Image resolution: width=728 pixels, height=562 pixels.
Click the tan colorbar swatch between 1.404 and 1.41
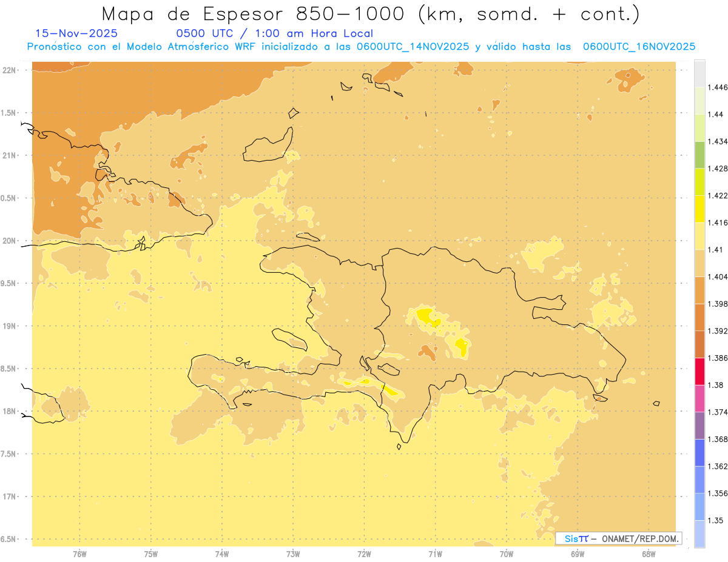click(x=699, y=263)
